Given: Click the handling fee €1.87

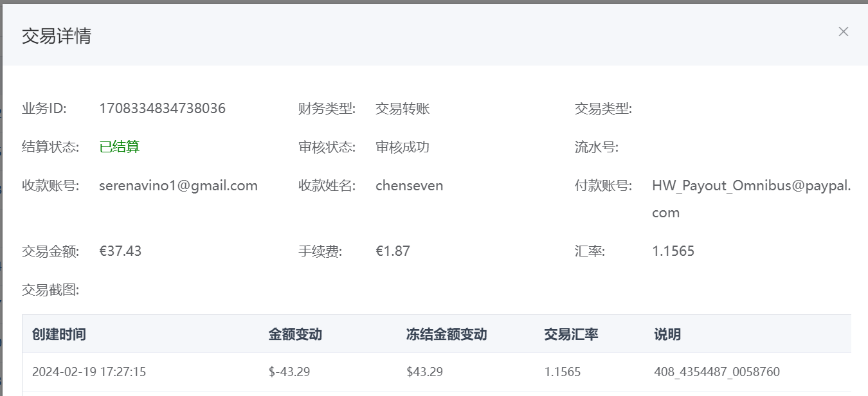Looking at the screenshot, I should pos(392,251).
